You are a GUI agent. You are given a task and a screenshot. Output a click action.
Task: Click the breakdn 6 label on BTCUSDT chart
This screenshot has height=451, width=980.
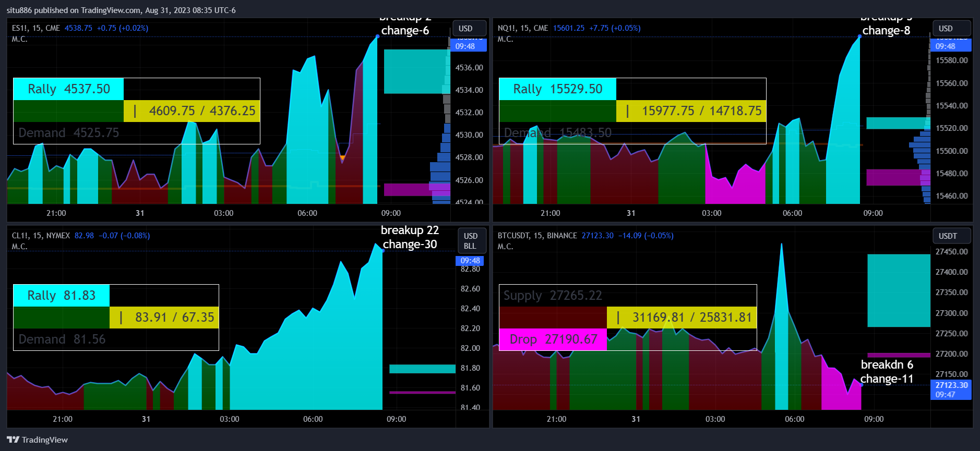pos(887,364)
